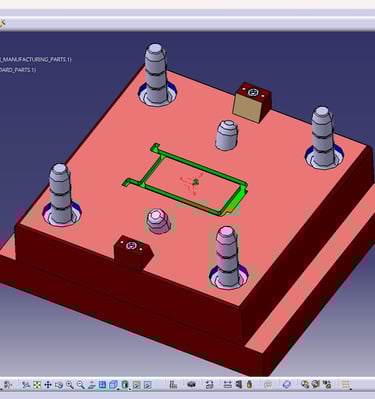Screen dimensions: 375x399
Task: Click the yellow grid icon
Action: (345, 385)
